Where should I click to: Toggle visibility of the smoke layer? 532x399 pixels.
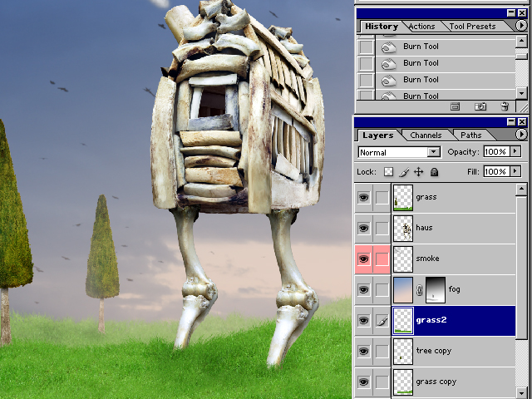(x=363, y=259)
